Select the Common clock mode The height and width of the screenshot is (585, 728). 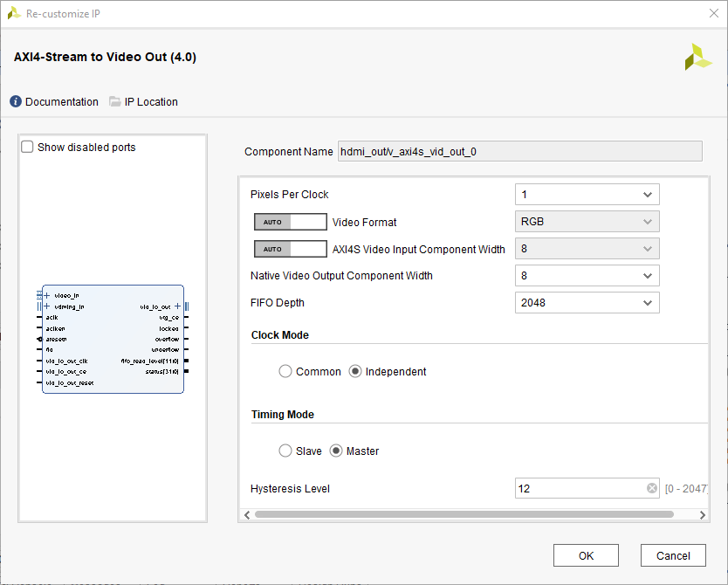285,372
